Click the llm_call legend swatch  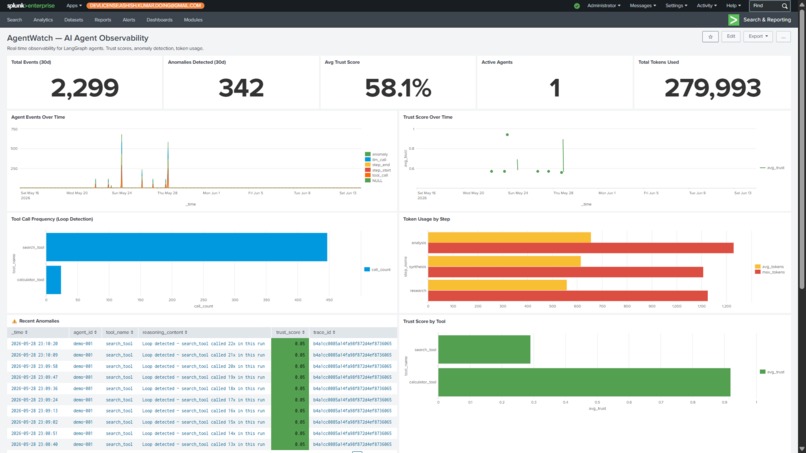(368, 159)
